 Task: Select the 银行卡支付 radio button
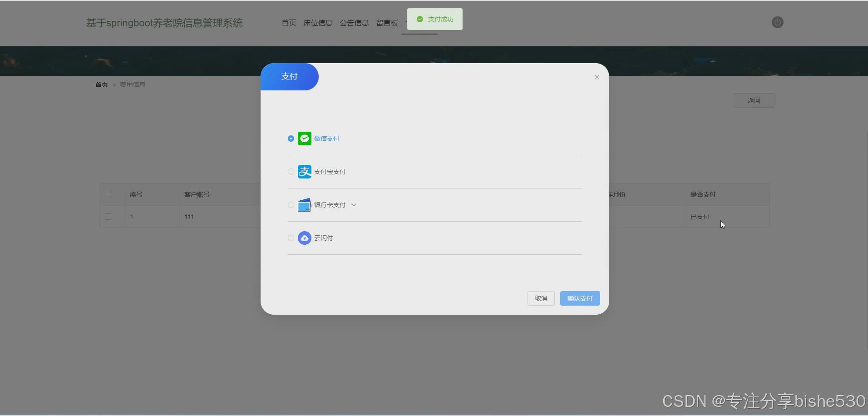click(x=291, y=205)
